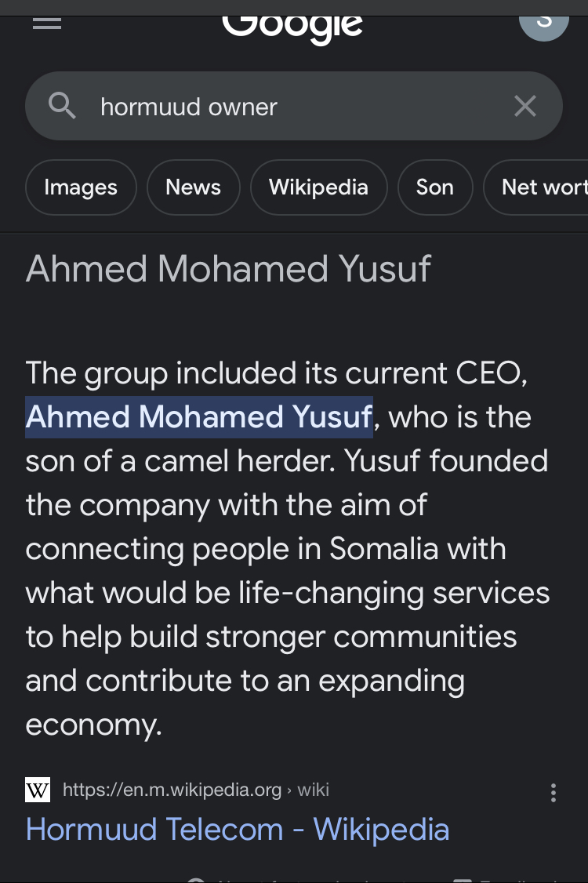Open the hamburger main menu

47,22
